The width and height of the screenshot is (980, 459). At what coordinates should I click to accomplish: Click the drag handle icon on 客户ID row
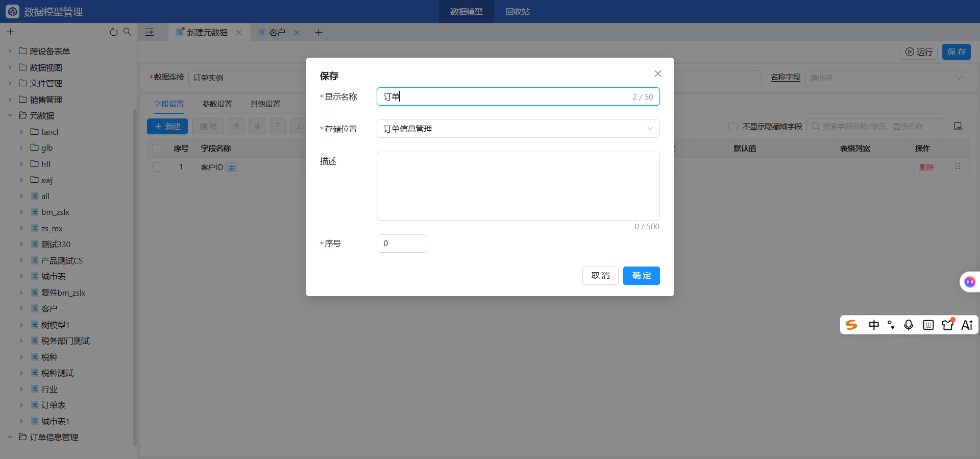coord(958,166)
